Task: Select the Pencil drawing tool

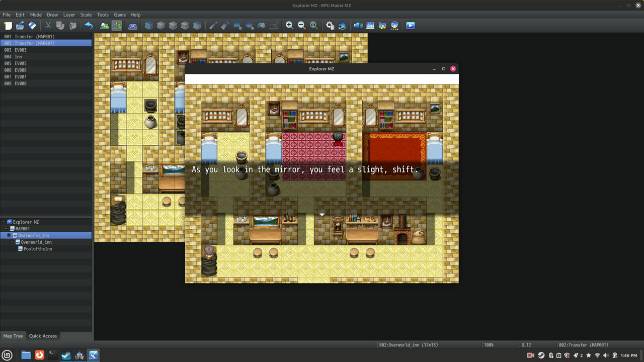Action: pos(213,26)
